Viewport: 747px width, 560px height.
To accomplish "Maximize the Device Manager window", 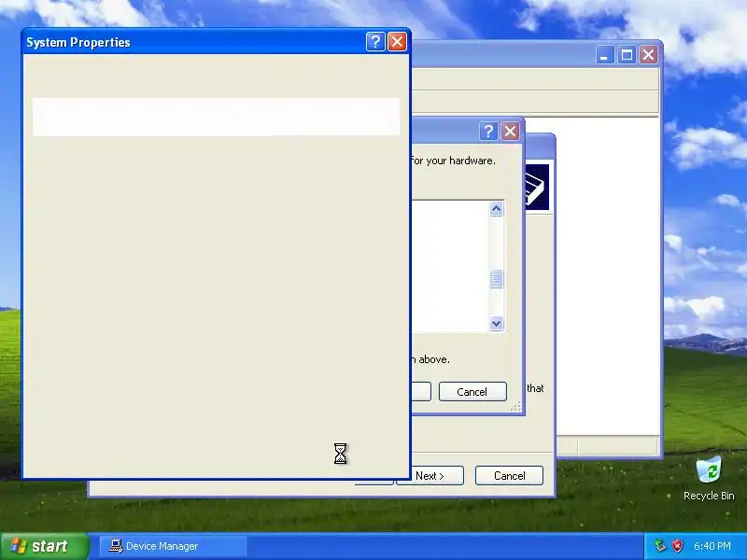I will 627,55.
